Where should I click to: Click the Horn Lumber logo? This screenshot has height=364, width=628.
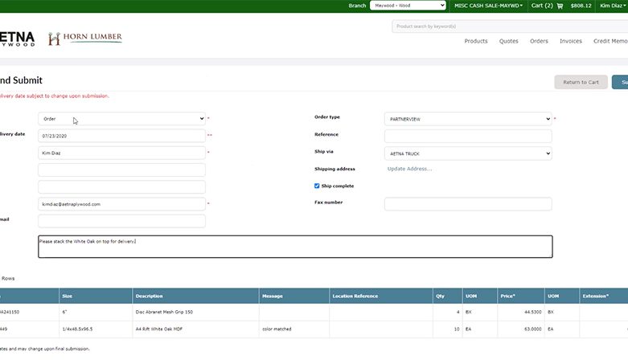coord(85,39)
